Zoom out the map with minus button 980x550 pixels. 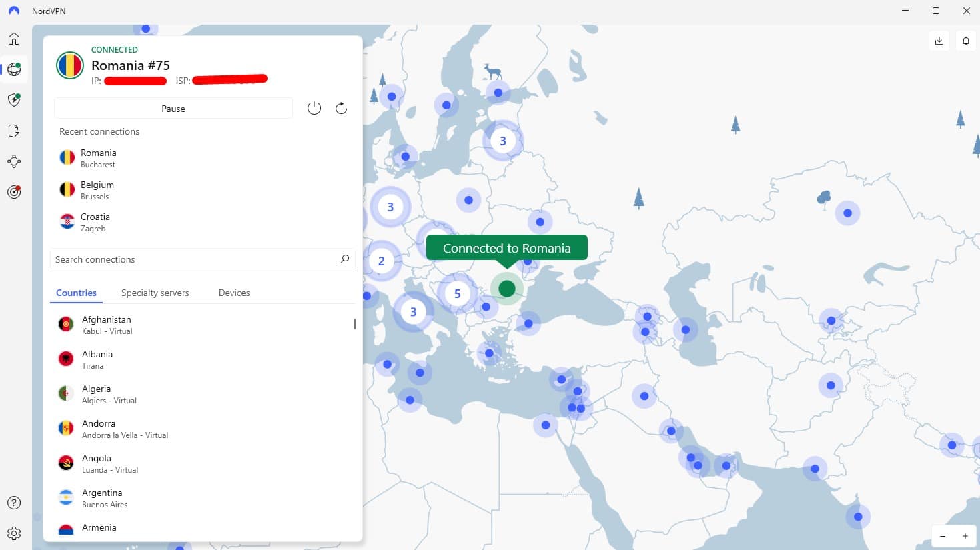pyautogui.click(x=942, y=536)
